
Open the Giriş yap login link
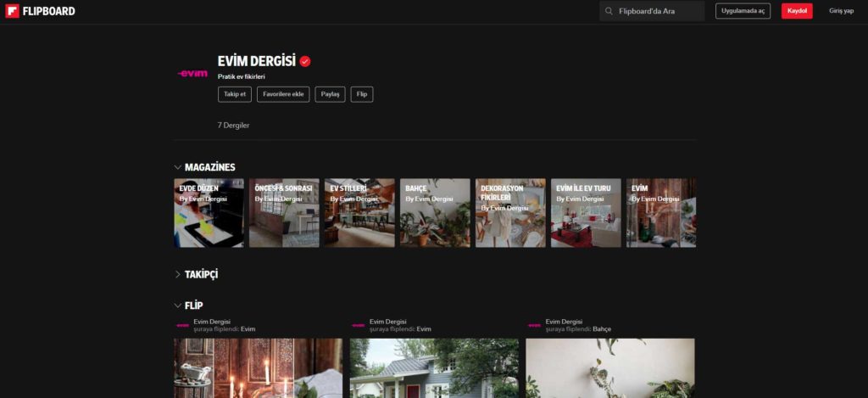[841, 11]
